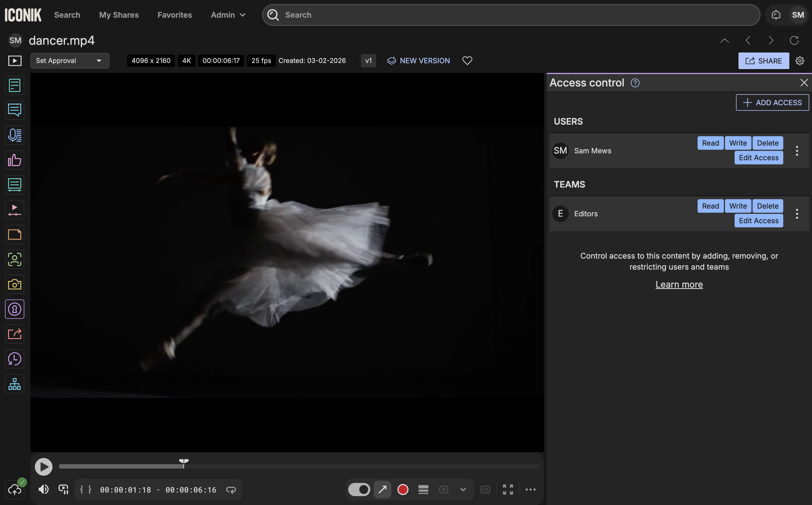Open the face recognition sidebar icon
The height and width of the screenshot is (505, 812).
pyautogui.click(x=14, y=259)
